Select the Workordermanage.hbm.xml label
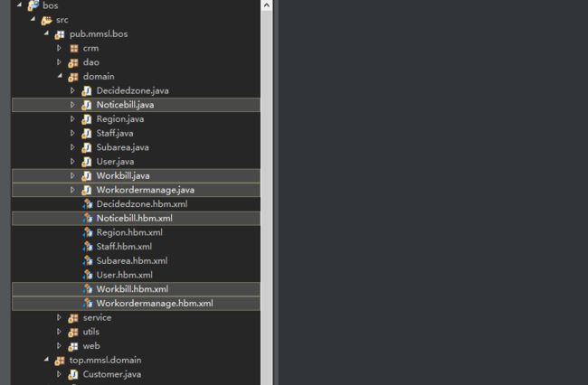The image size is (588, 385). 155,304
